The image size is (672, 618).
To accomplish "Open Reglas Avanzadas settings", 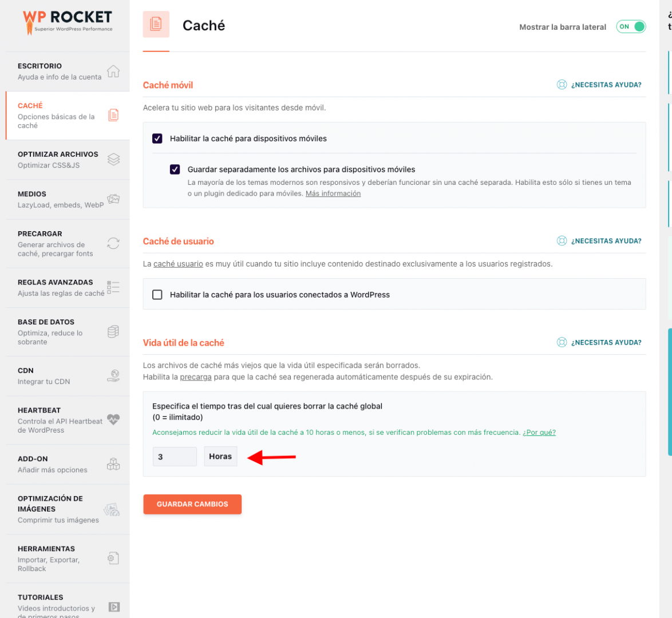I will pos(68,288).
